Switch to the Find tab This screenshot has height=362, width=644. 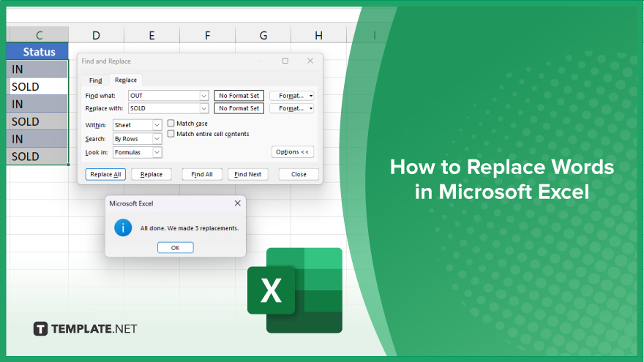(x=95, y=80)
